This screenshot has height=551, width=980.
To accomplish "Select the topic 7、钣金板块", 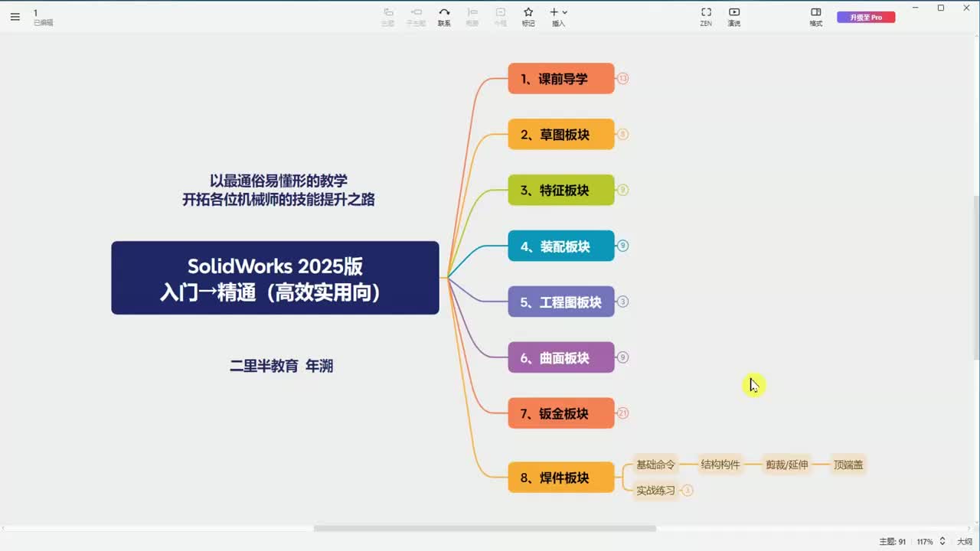I will coord(561,413).
